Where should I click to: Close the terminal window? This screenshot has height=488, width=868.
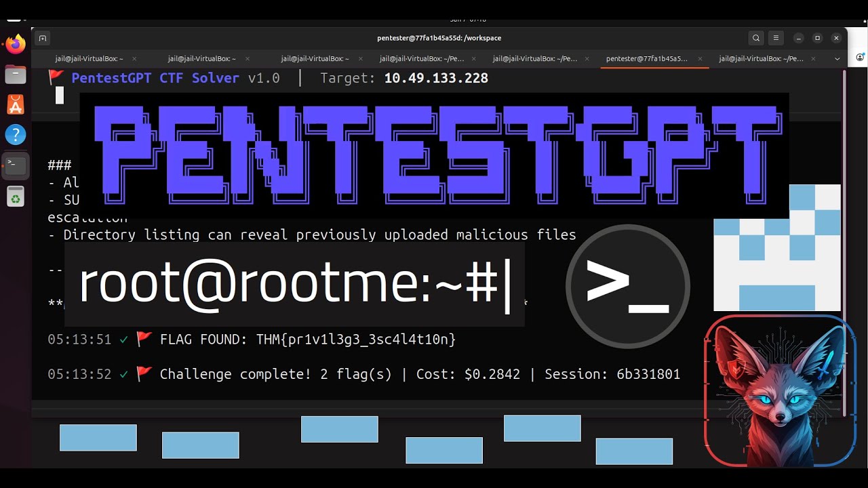click(837, 38)
